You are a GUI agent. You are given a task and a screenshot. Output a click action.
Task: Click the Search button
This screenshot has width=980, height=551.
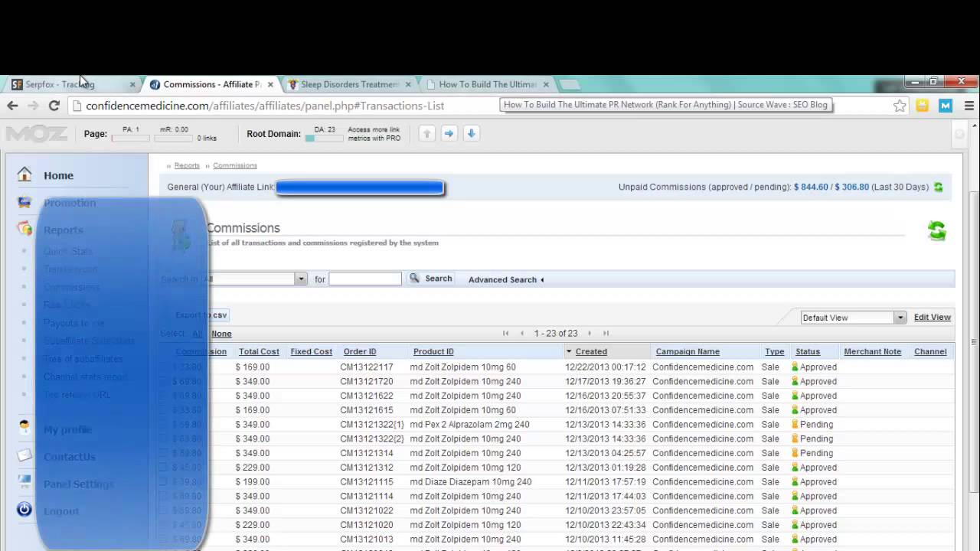click(x=431, y=279)
